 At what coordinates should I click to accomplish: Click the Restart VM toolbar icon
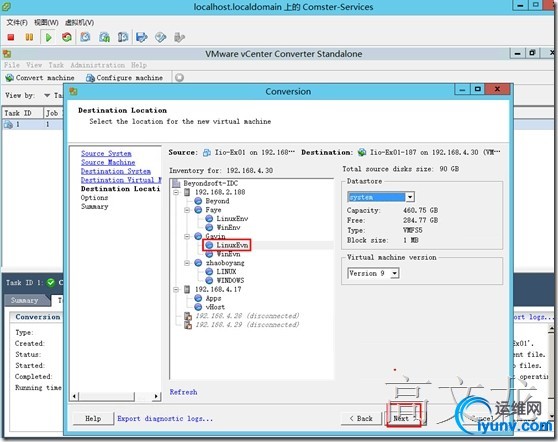[67, 37]
